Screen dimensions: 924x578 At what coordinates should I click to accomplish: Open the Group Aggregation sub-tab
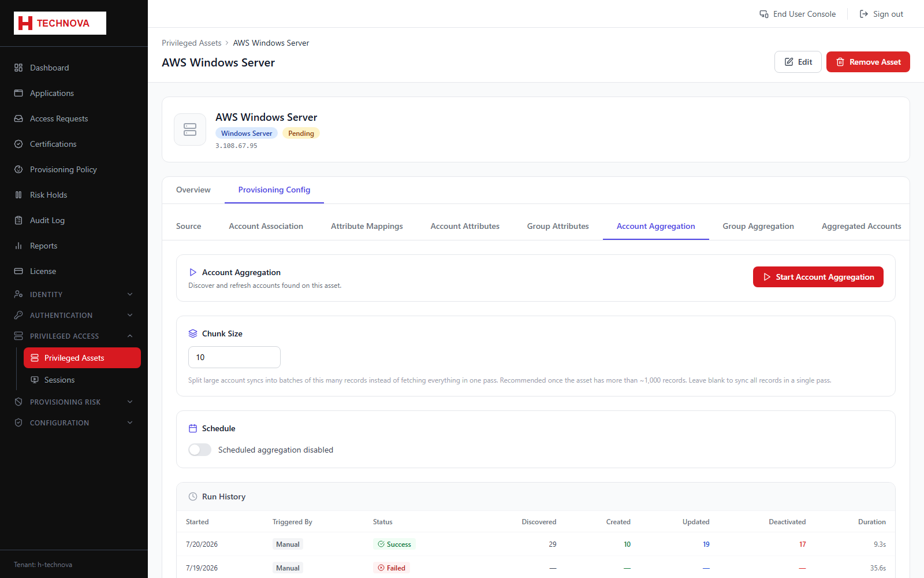click(758, 226)
